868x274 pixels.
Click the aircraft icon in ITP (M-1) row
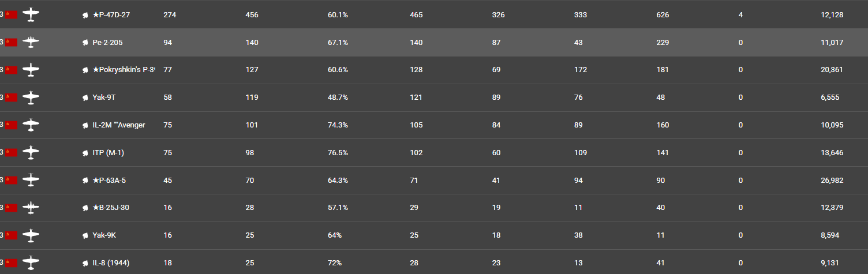click(x=31, y=153)
